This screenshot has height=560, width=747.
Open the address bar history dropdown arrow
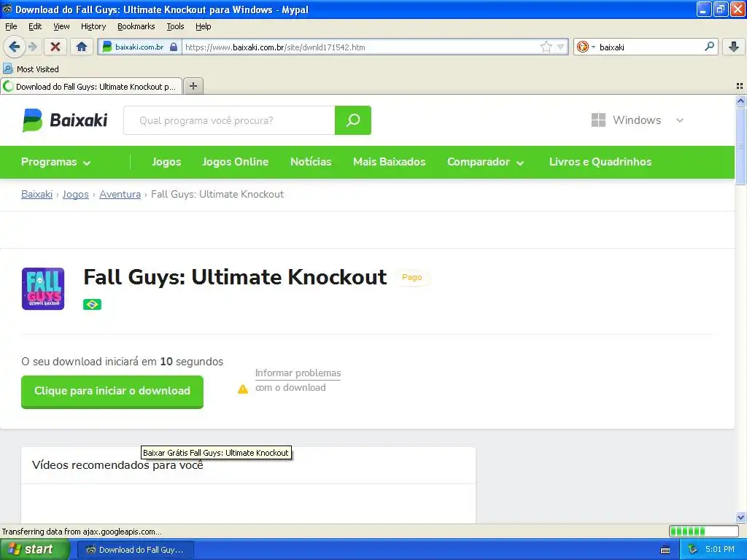point(561,47)
